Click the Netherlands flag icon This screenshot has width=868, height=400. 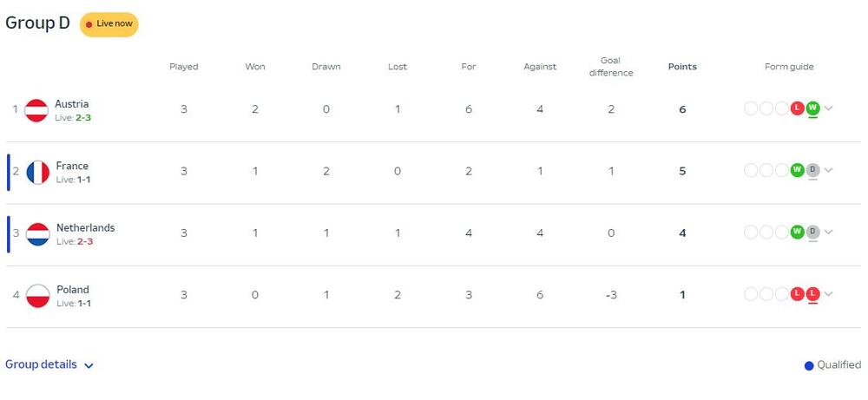coord(37,234)
